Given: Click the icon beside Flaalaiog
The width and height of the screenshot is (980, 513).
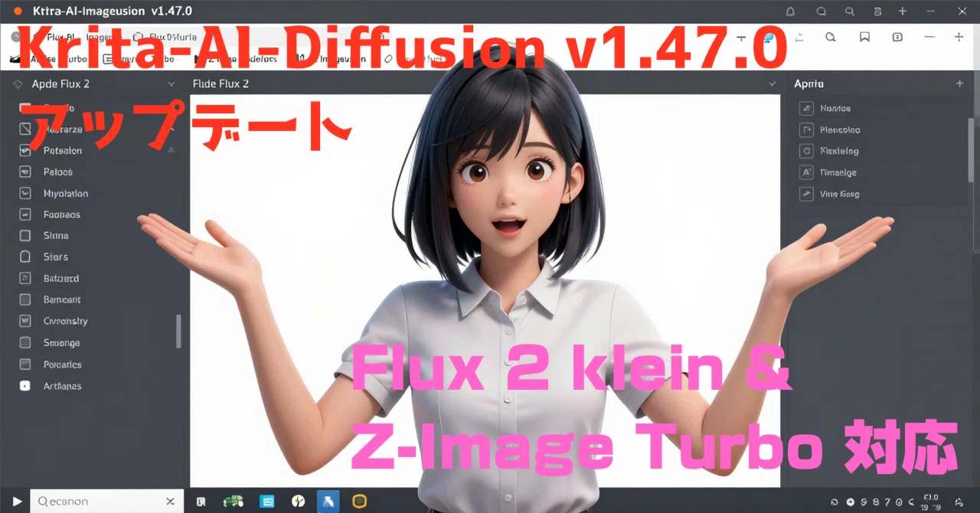Looking at the screenshot, I should [805, 152].
